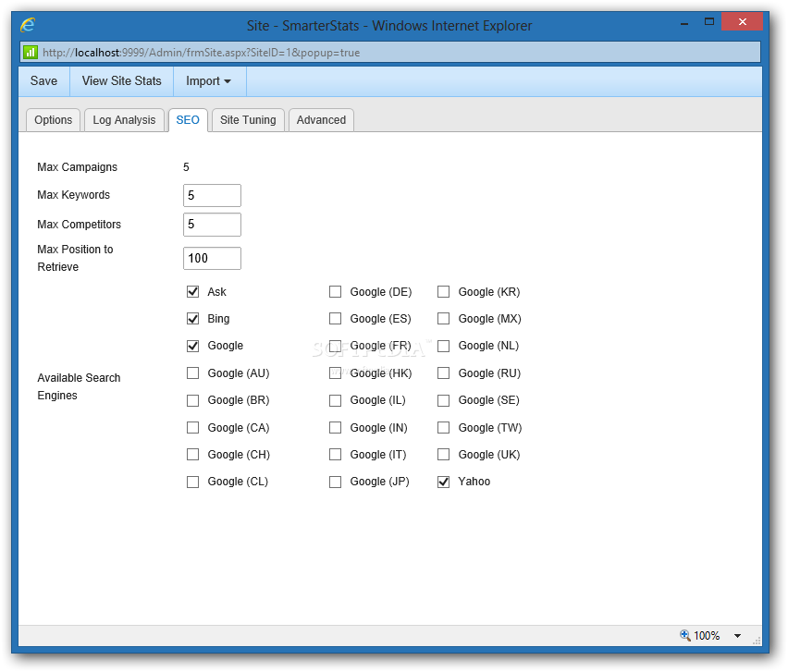Screen dimensions: 788x672
Task: Check the Google (CA) checkbox
Action: pyautogui.click(x=193, y=427)
